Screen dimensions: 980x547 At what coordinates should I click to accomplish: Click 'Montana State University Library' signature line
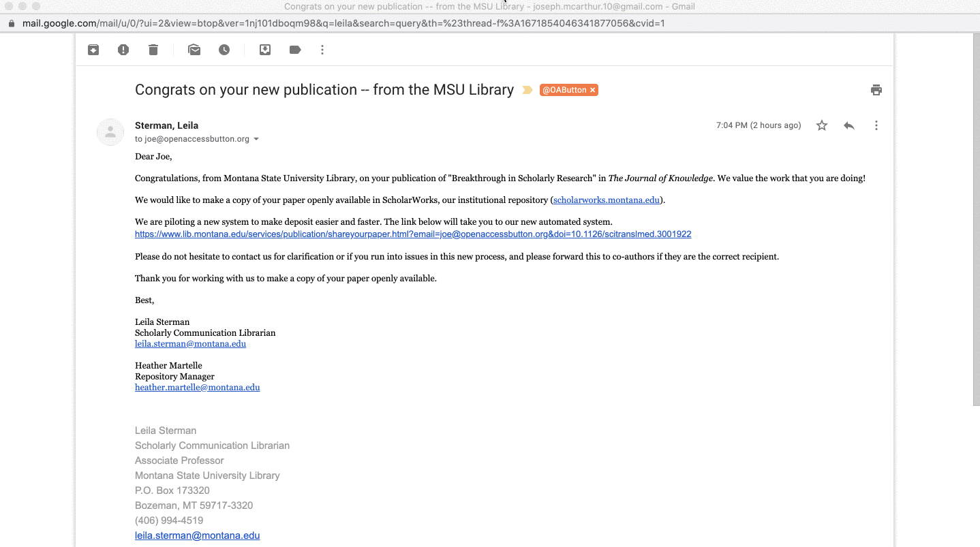(x=207, y=475)
